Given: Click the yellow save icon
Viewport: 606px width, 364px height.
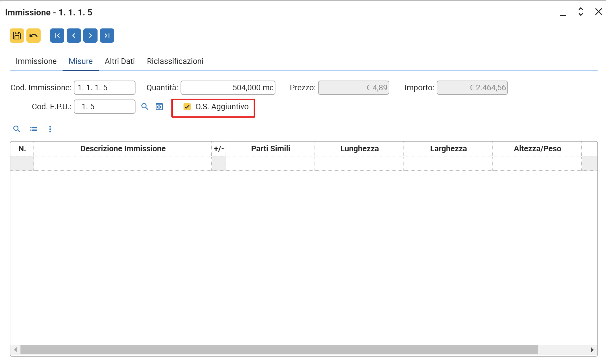Looking at the screenshot, I should tap(17, 36).
